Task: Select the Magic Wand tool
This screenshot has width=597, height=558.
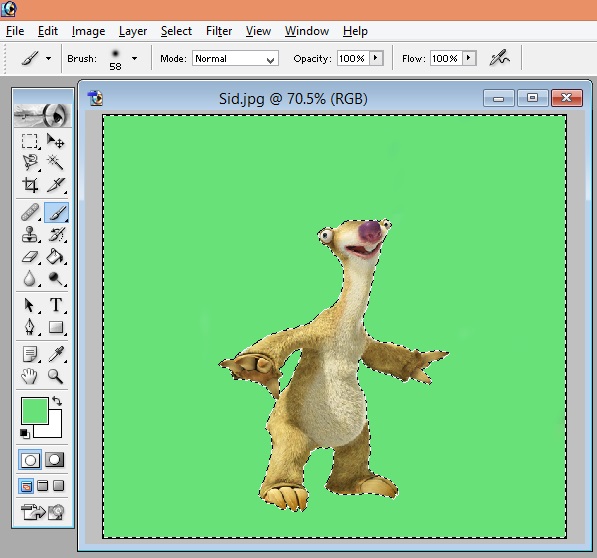Action: click(x=56, y=162)
